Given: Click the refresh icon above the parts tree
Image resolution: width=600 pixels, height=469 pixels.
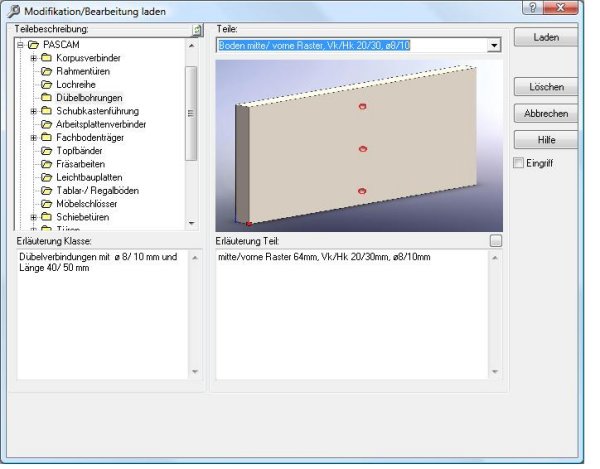Looking at the screenshot, I should point(197,31).
